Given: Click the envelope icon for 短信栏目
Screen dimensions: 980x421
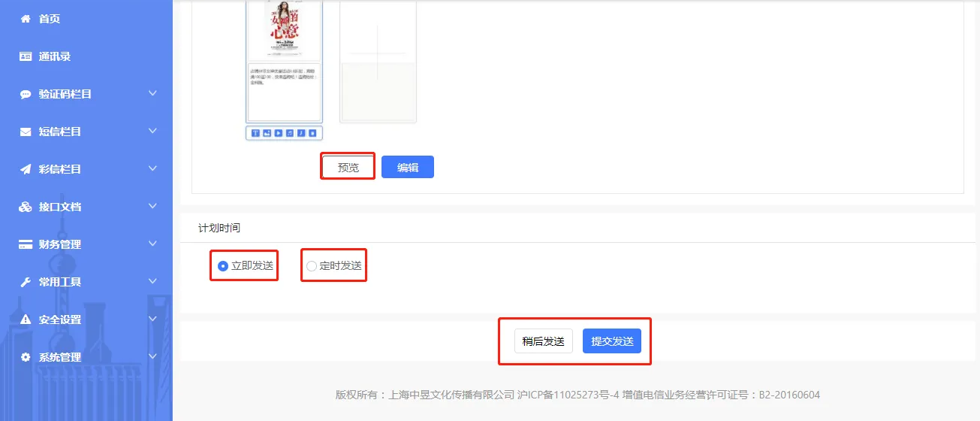Looking at the screenshot, I should coord(26,132).
